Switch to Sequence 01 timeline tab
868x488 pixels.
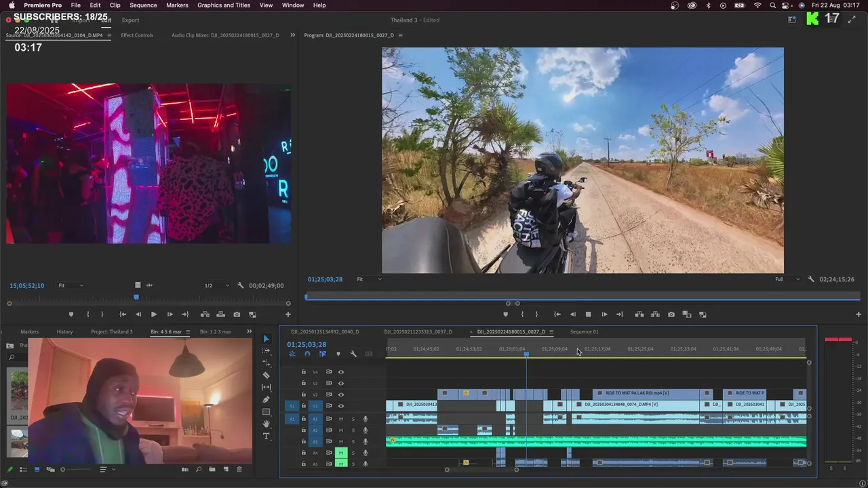pos(584,331)
